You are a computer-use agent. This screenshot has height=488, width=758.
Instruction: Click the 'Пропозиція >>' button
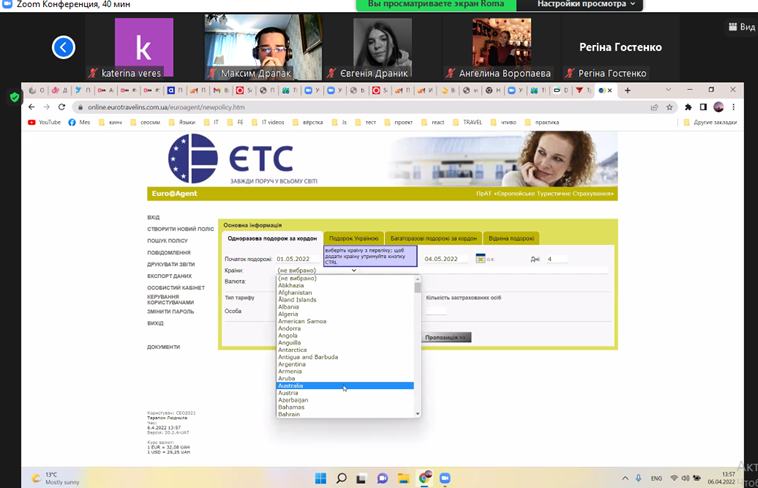[447, 337]
